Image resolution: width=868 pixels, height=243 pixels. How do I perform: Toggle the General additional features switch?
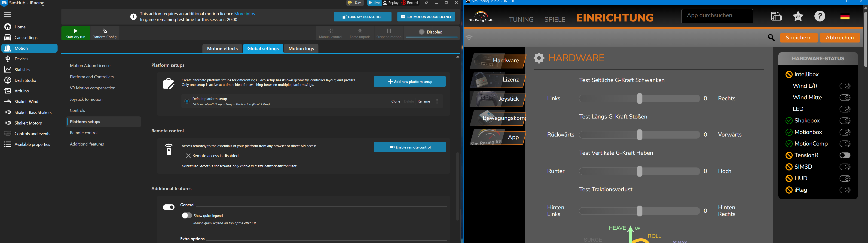coord(169,207)
